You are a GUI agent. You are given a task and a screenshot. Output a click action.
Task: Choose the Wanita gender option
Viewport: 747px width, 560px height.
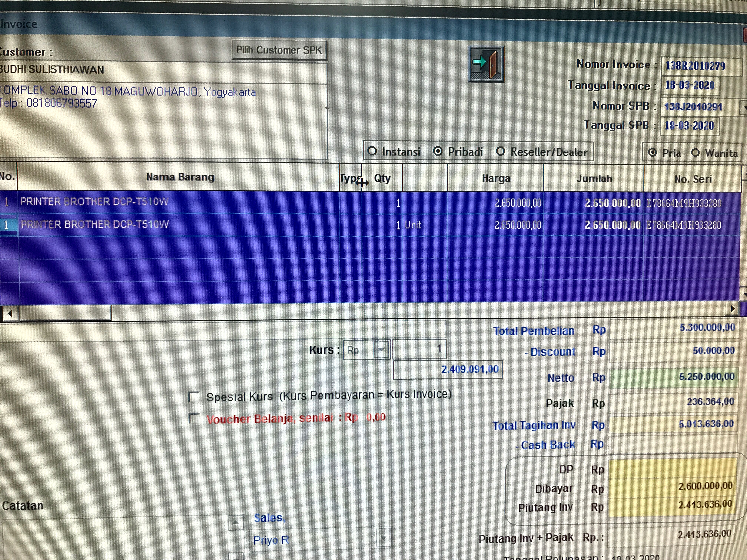pyautogui.click(x=695, y=153)
